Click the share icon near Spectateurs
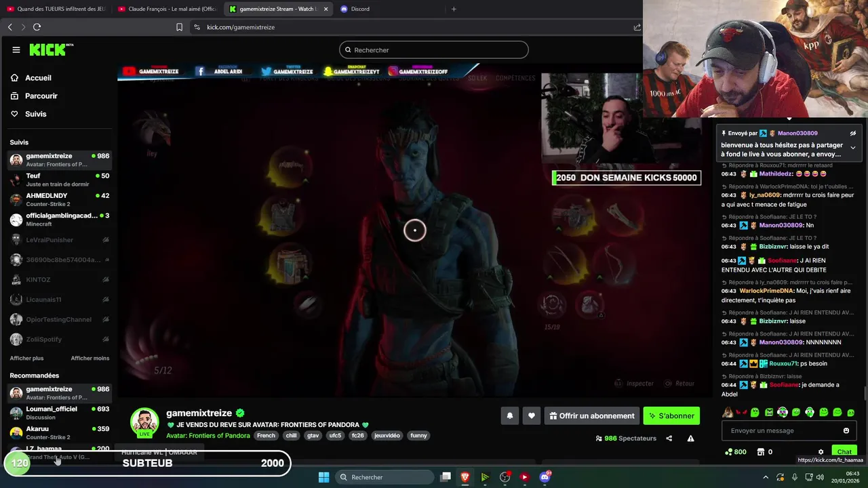The height and width of the screenshot is (488, 868). pyautogui.click(x=669, y=439)
